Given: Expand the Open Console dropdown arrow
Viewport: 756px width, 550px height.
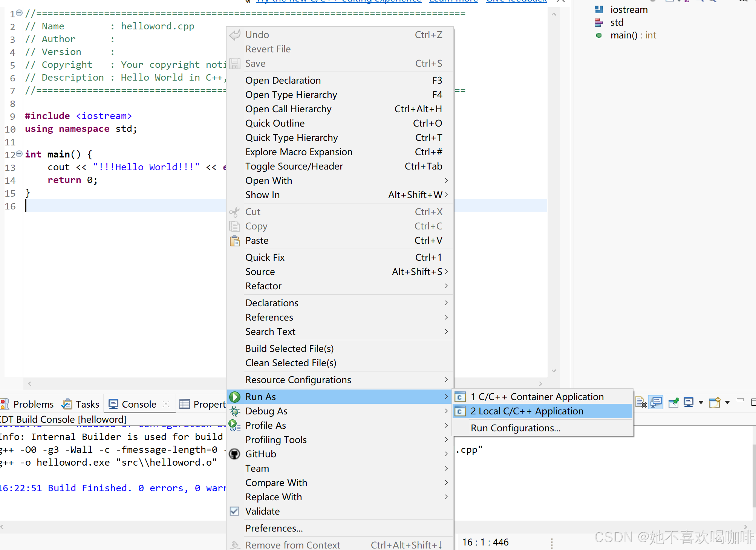Looking at the screenshot, I should tap(727, 403).
